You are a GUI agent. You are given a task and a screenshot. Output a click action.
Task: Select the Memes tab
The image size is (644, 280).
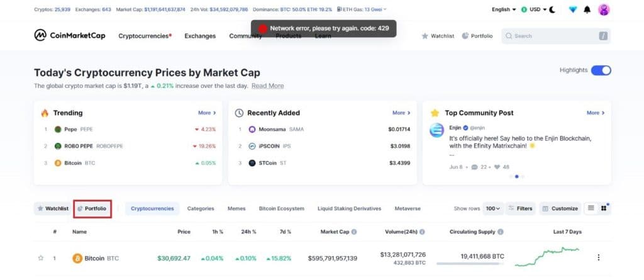coord(236,208)
